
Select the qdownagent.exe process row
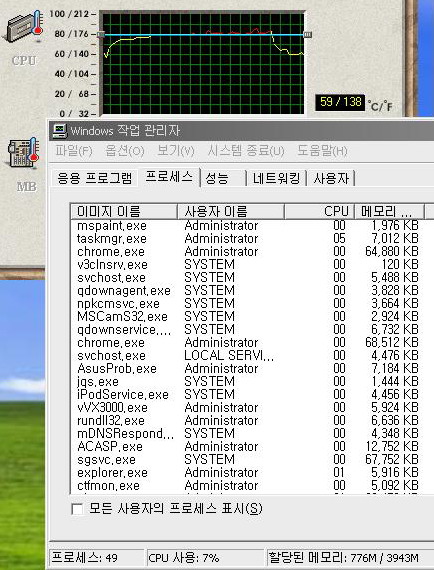pos(248,291)
